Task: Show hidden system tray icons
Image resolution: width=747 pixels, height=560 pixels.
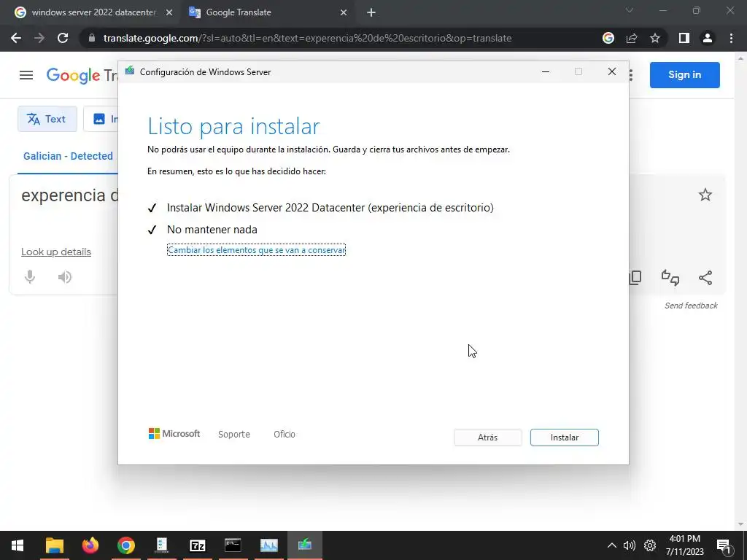Action: pyautogui.click(x=612, y=545)
